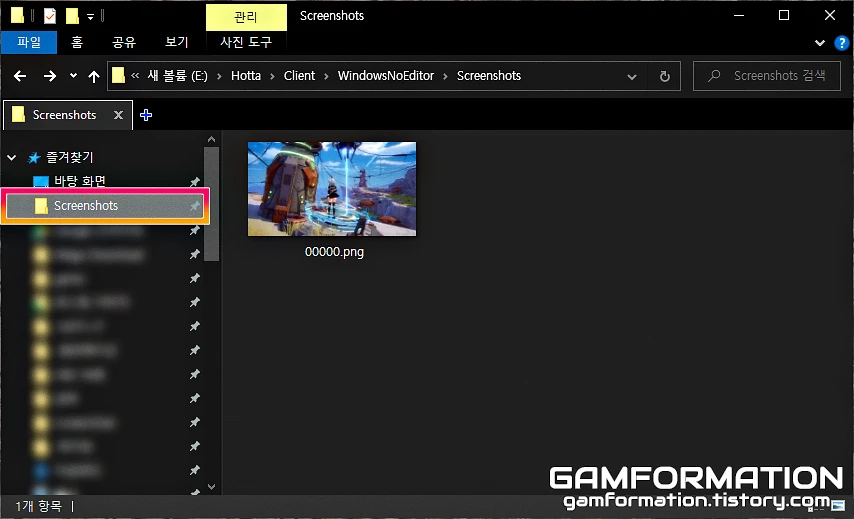
Task: Click pin icon next to 바탕 화면
Action: pos(194,182)
